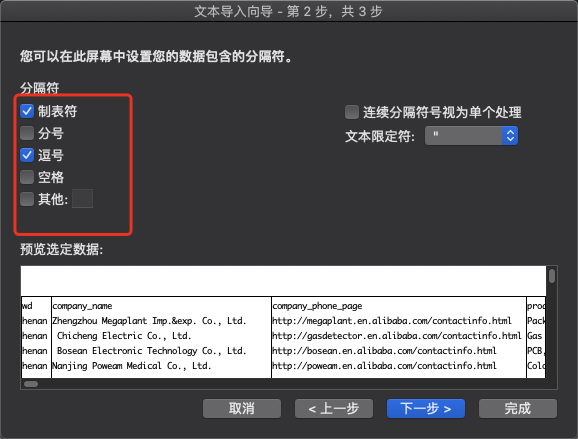Go back with the 上一步 button

(x=334, y=408)
